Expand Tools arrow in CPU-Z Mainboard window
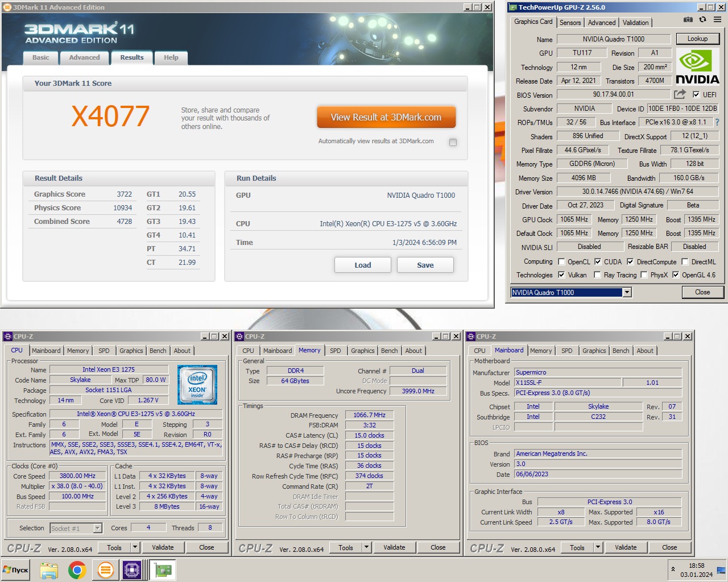This screenshot has width=728, height=582. click(598, 547)
